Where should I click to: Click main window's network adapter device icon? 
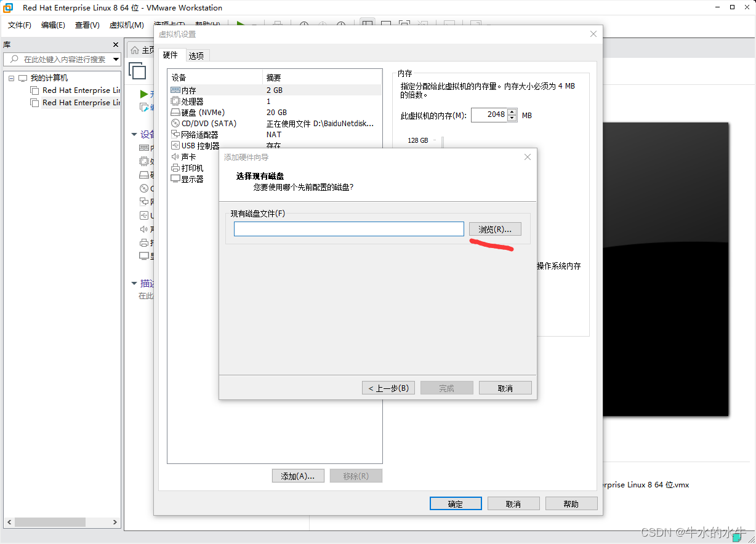pyautogui.click(x=144, y=202)
